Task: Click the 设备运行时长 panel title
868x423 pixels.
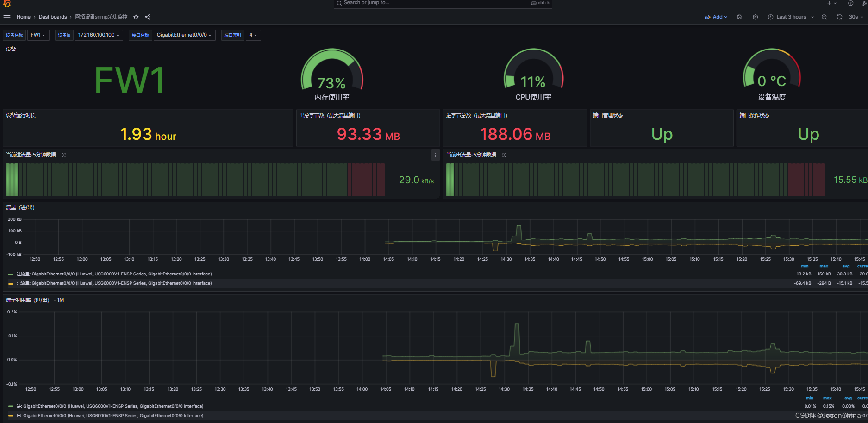Action: tap(21, 115)
